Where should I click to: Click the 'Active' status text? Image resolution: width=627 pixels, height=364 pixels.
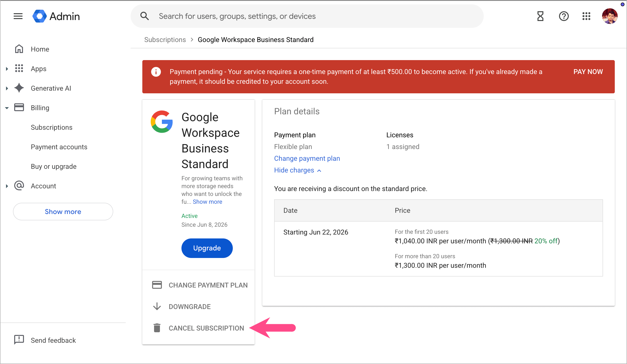[189, 216]
